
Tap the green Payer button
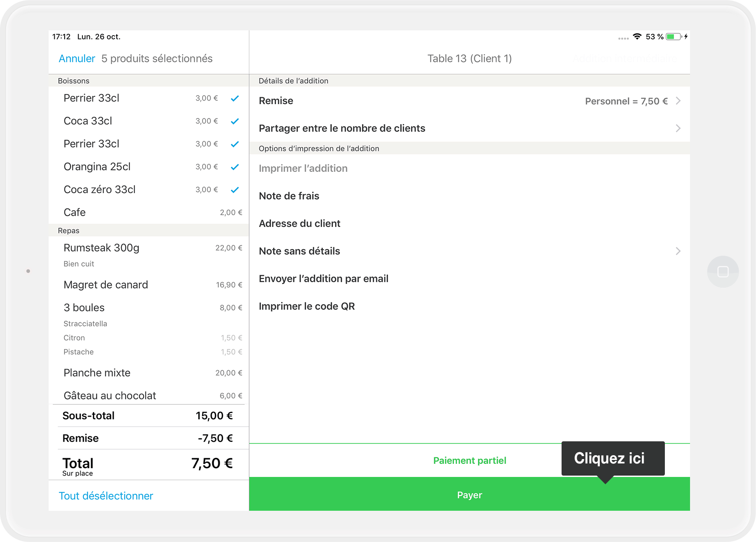[470, 494]
